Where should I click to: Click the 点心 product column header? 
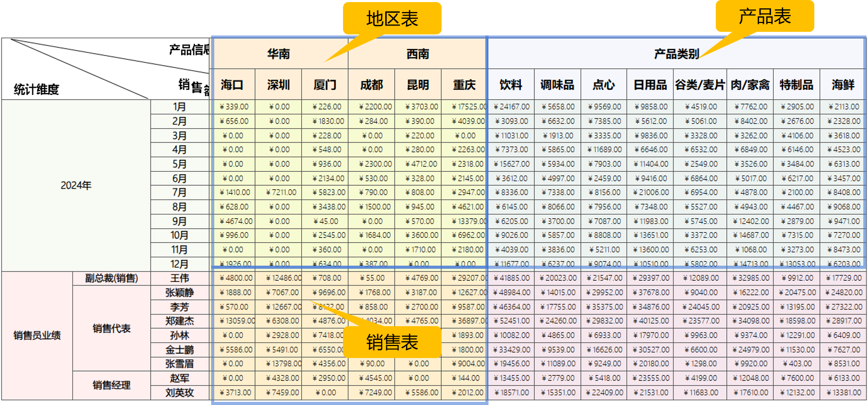[x=604, y=85]
